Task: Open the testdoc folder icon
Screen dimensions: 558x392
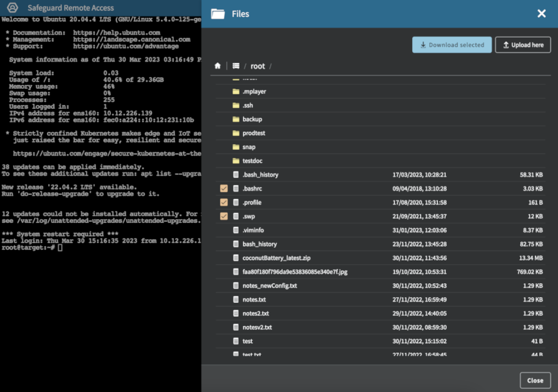Action: pyautogui.click(x=235, y=161)
